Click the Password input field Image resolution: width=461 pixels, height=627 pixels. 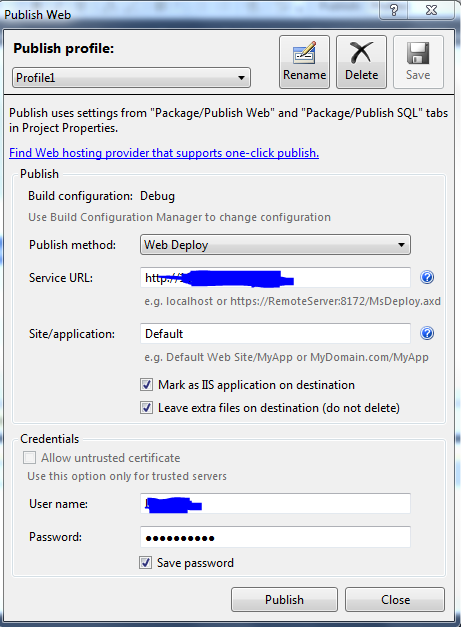(x=275, y=537)
